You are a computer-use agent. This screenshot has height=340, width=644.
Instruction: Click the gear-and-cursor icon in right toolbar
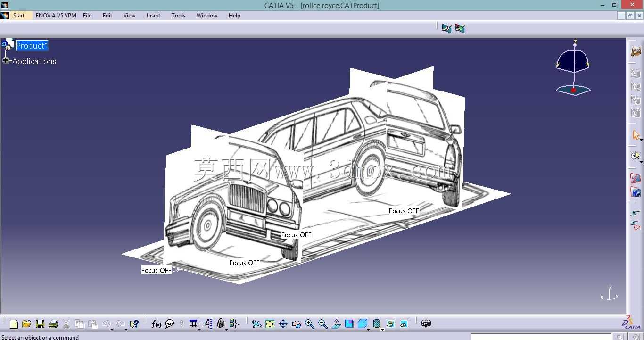636,155
